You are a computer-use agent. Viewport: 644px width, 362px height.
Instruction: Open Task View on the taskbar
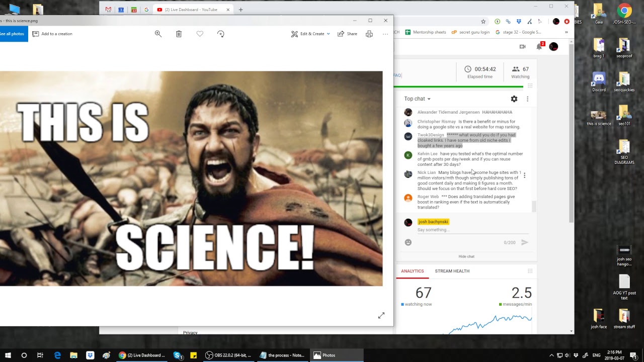(40, 355)
